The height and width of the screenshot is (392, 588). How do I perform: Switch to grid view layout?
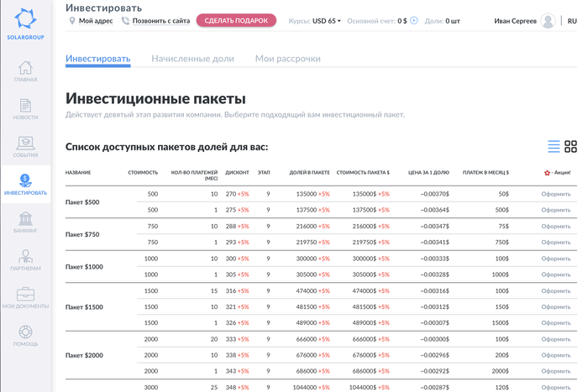[x=571, y=147]
